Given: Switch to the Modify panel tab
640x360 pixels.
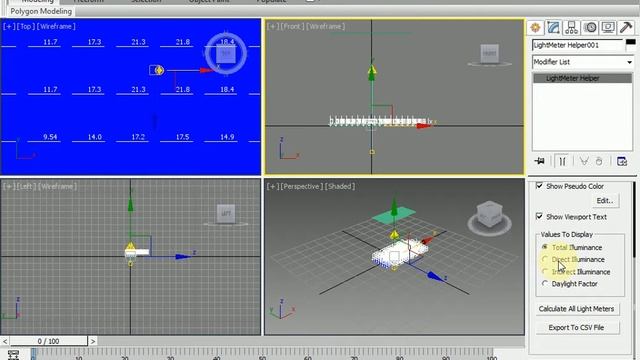Looking at the screenshot, I should 553,28.
